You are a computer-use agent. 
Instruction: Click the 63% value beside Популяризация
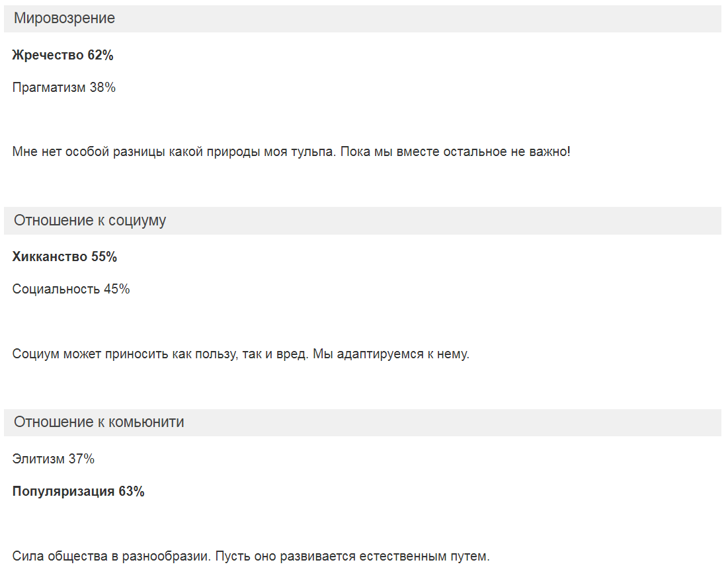(x=132, y=492)
